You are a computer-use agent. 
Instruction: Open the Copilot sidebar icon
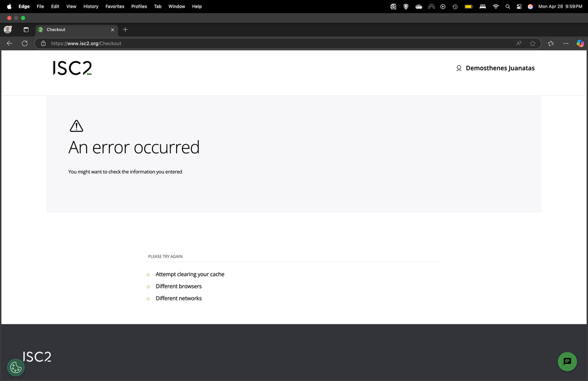580,43
